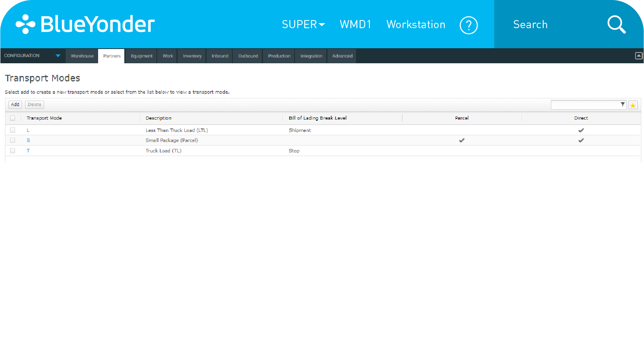Expand the SUPER user menu
This screenshot has height=353, width=644.
[303, 25]
